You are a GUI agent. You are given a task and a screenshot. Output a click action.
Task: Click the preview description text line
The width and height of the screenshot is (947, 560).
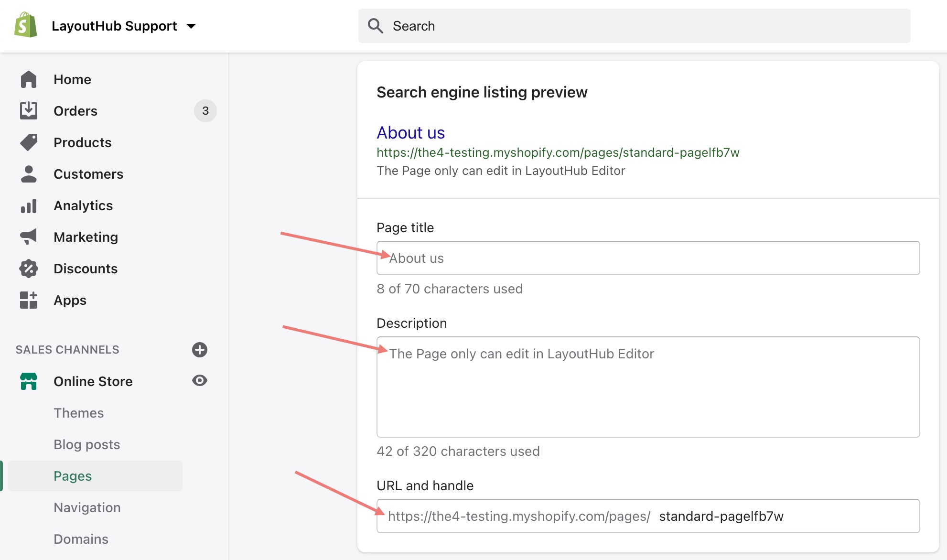(501, 171)
